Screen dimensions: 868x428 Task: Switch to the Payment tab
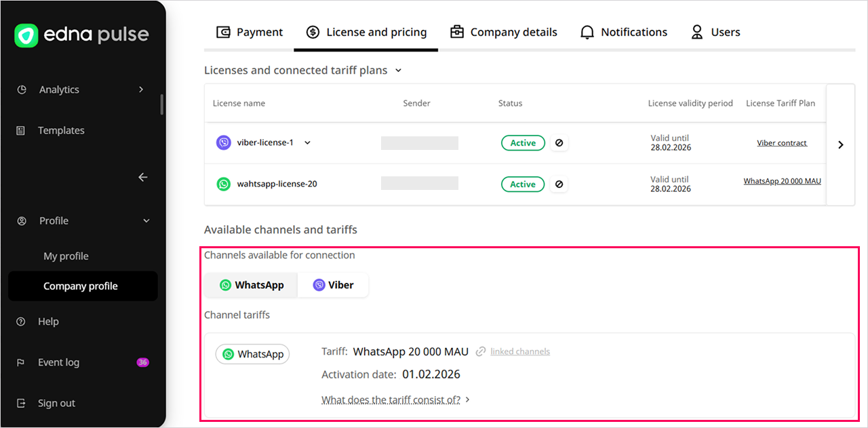pyautogui.click(x=249, y=32)
